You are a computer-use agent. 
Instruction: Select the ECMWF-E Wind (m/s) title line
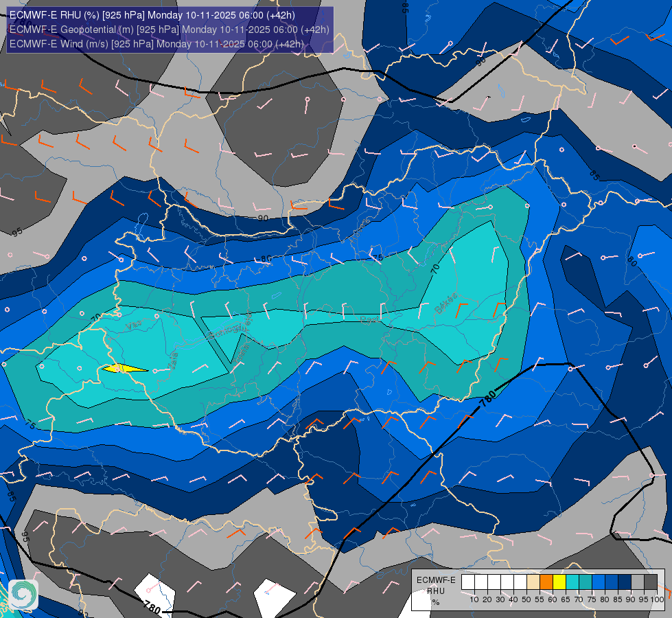point(157,44)
